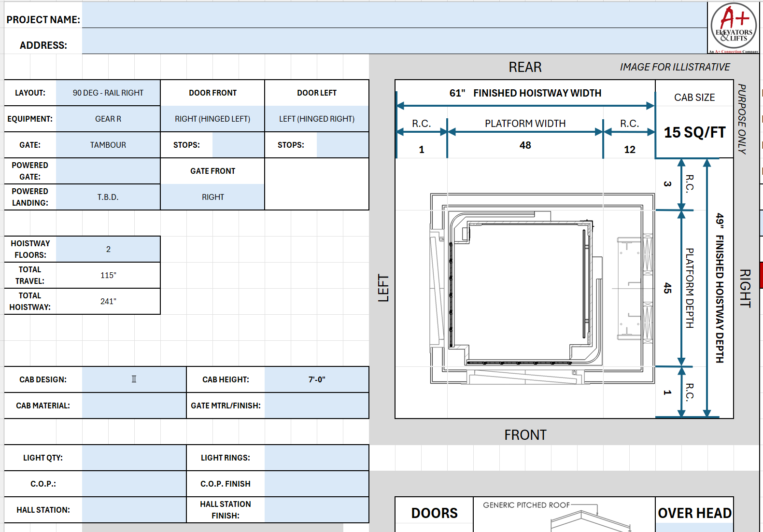
Task: Select the Address input cell
Action: tap(394, 41)
